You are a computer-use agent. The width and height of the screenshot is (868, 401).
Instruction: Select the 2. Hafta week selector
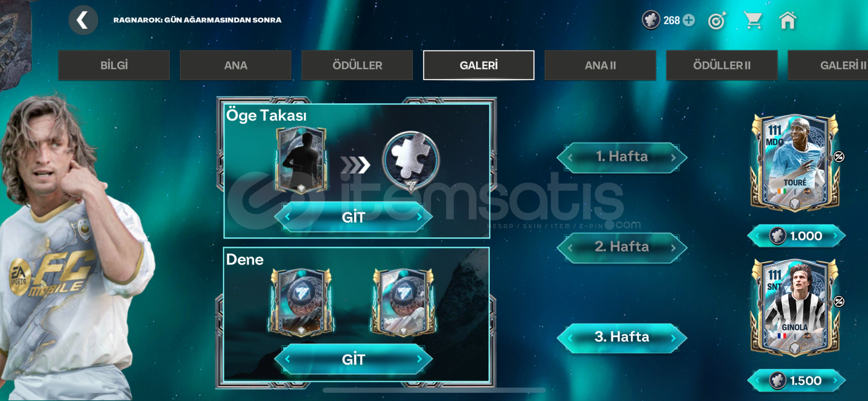[x=622, y=247]
